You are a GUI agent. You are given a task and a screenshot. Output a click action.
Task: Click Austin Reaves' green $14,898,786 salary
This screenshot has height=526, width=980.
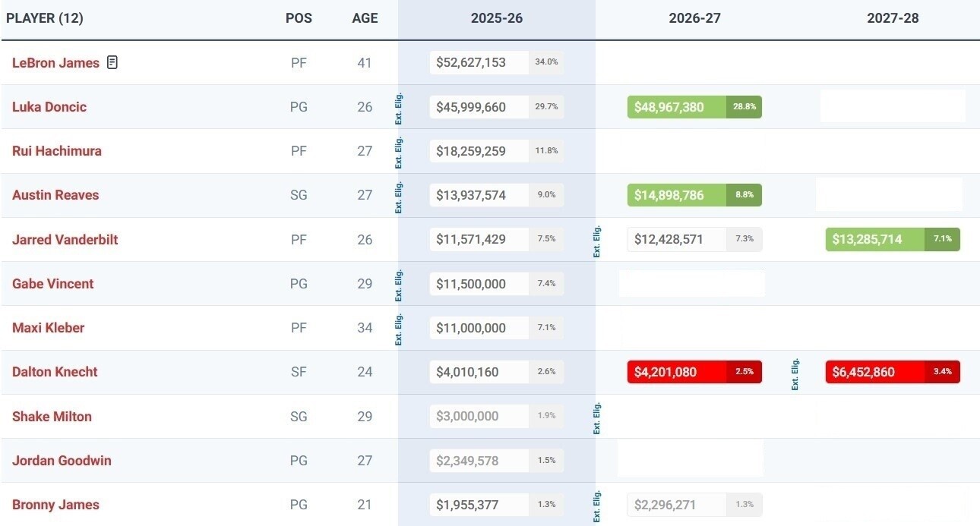pyautogui.click(x=676, y=195)
